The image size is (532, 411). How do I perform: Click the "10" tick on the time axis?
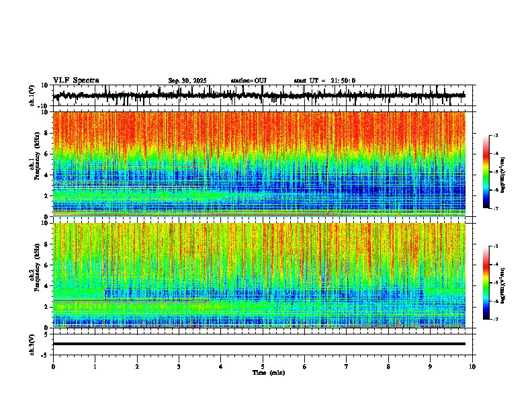pyautogui.click(x=472, y=367)
